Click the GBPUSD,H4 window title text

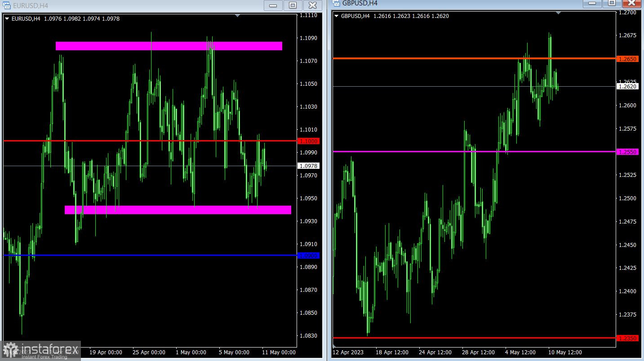tap(360, 3)
